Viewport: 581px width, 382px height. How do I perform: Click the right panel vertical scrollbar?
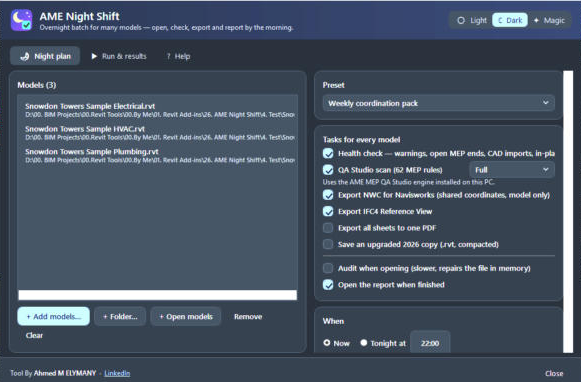click(x=568, y=212)
